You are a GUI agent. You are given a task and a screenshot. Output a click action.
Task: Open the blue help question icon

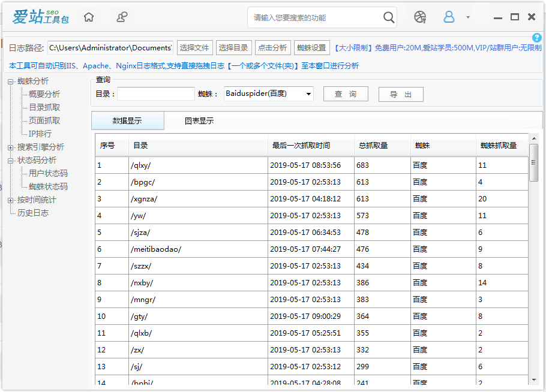pyautogui.click(x=536, y=38)
